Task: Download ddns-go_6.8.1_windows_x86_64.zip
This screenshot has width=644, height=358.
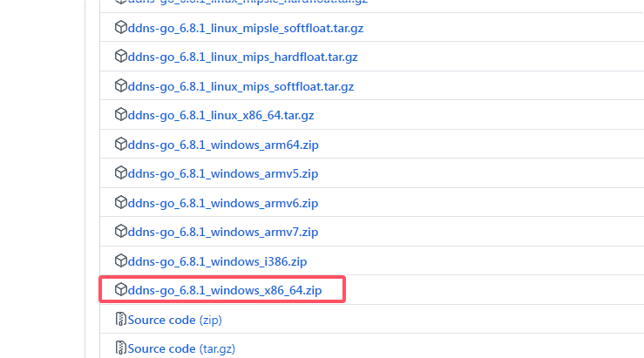Action: (225, 290)
